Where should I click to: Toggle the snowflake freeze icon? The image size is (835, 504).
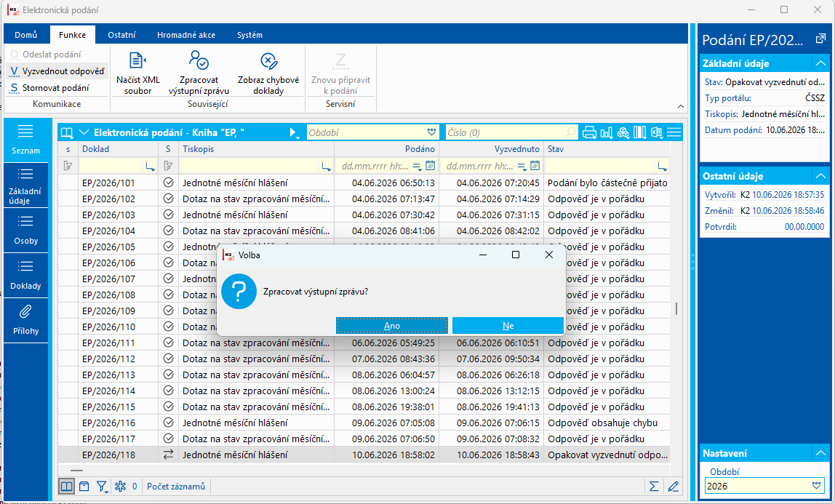coord(120,486)
